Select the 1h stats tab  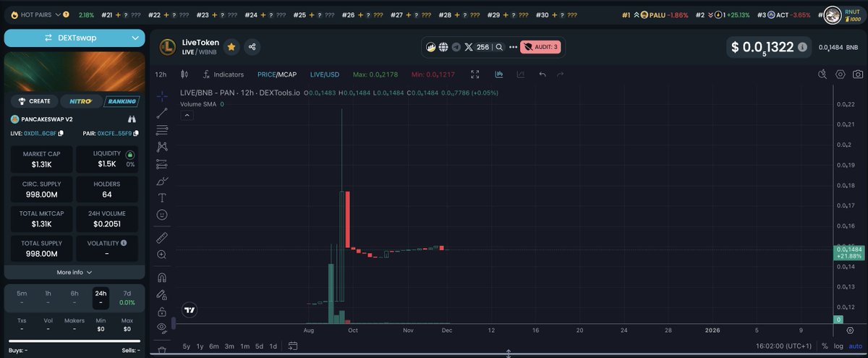[x=48, y=297]
